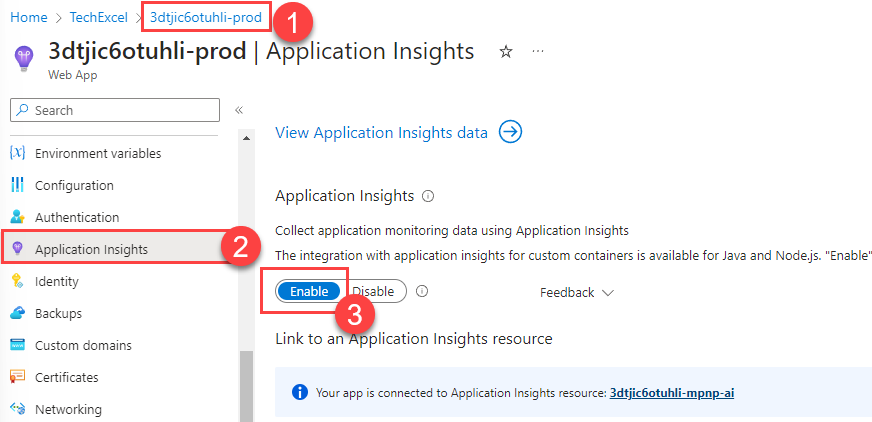Click the Configuration bars icon
The height and width of the screenshot is (422, 872).
(x=18, y=185)
